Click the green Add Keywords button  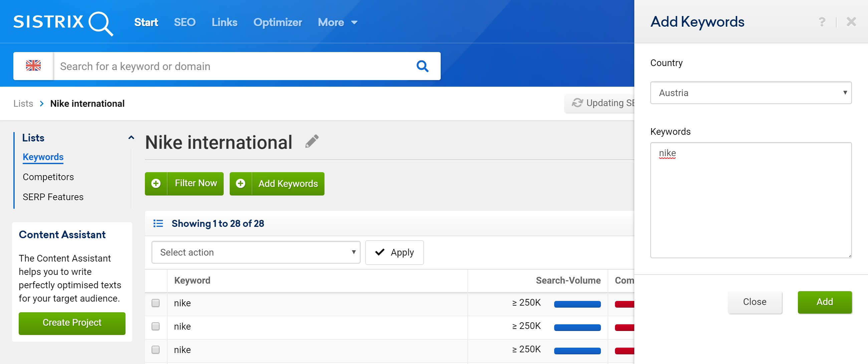[x=277, y=184]
